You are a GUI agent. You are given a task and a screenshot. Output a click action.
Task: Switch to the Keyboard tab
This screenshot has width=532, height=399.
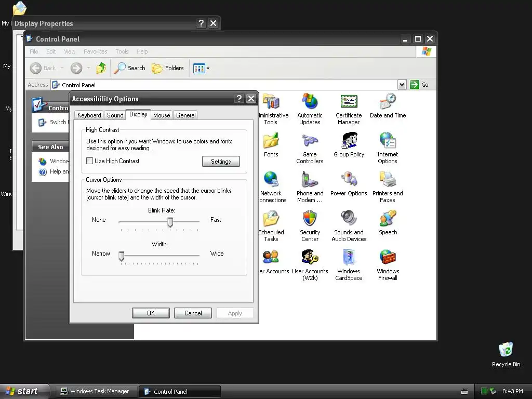pos(89,115)
